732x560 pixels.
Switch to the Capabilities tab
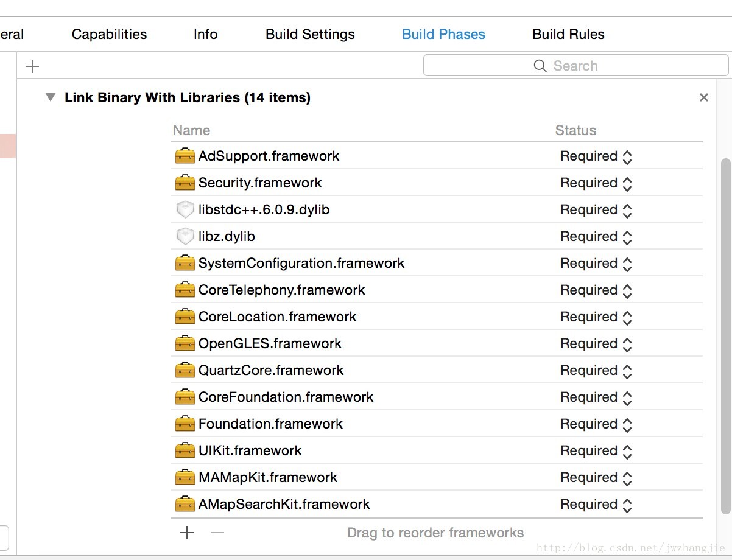[x=109, y=34]
